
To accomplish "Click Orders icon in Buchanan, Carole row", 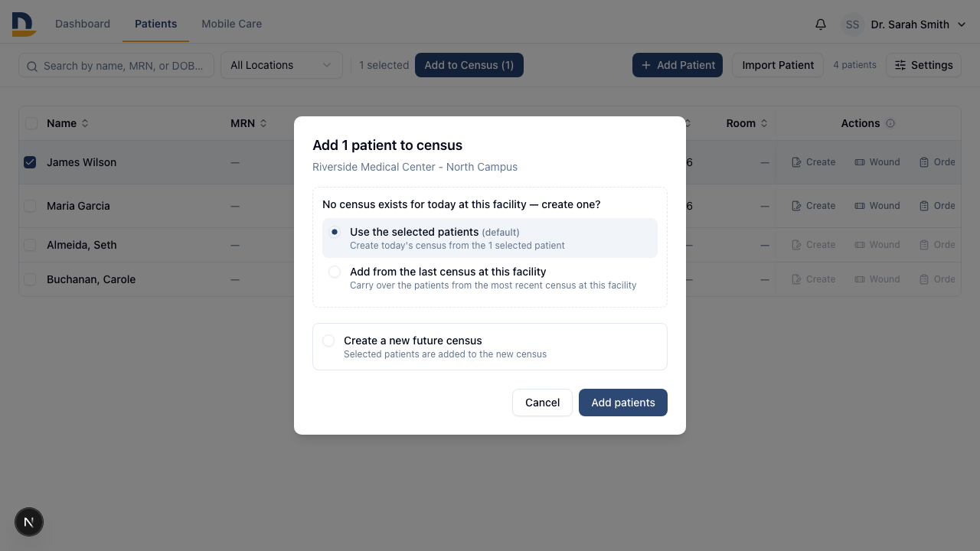I will (x=924, y=279).
